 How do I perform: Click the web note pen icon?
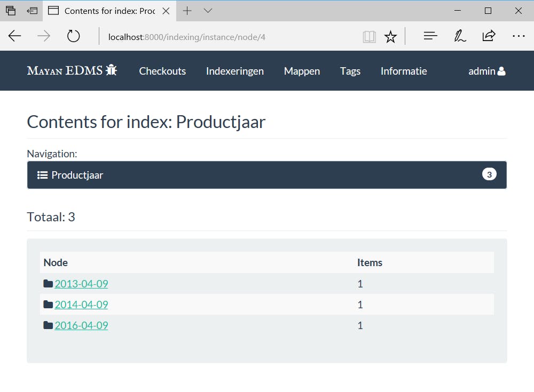pyautogui.click(x=460, y=36)
